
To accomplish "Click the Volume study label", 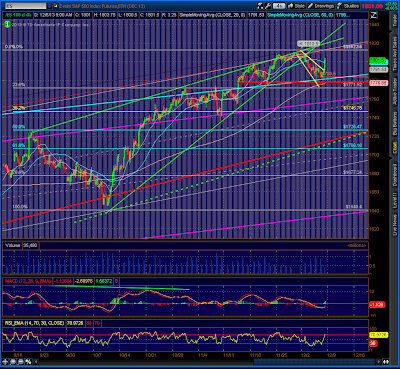I will [13, 245].
